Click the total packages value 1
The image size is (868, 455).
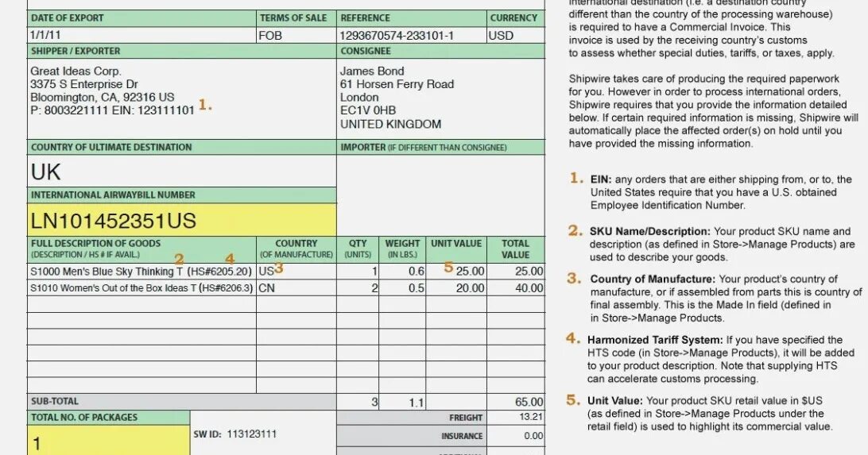[x=37, y=443]
